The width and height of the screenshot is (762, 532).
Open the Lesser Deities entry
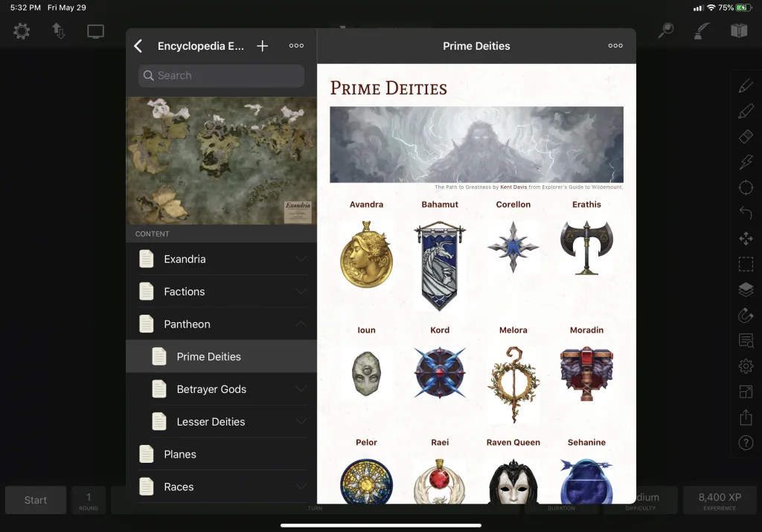click(x=221, y=422)
